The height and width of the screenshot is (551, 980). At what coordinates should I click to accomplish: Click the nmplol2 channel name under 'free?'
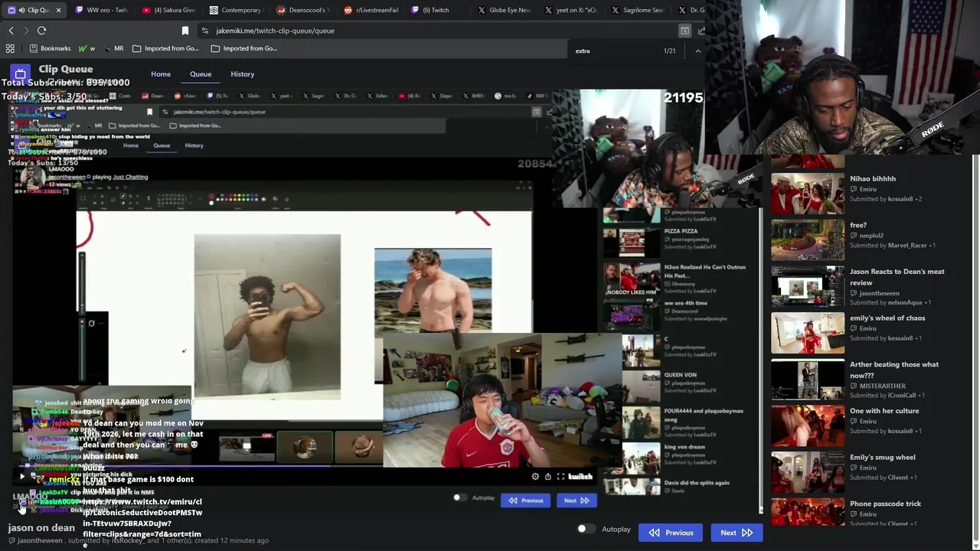[871, 236]
